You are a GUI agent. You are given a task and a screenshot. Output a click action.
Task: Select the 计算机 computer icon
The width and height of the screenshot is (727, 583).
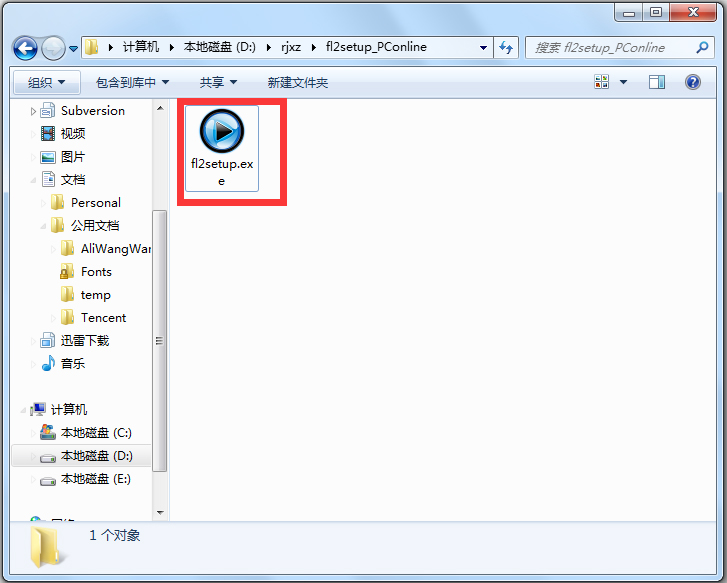[38, 409]
